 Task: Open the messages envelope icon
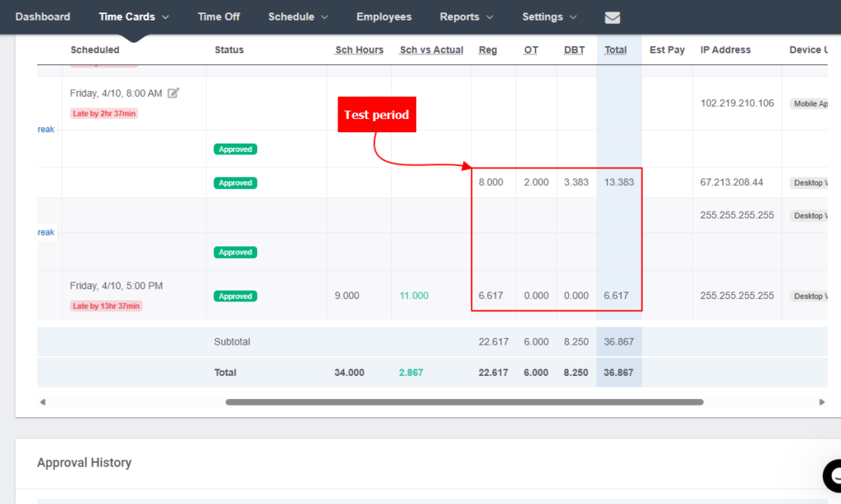point(612,17)
